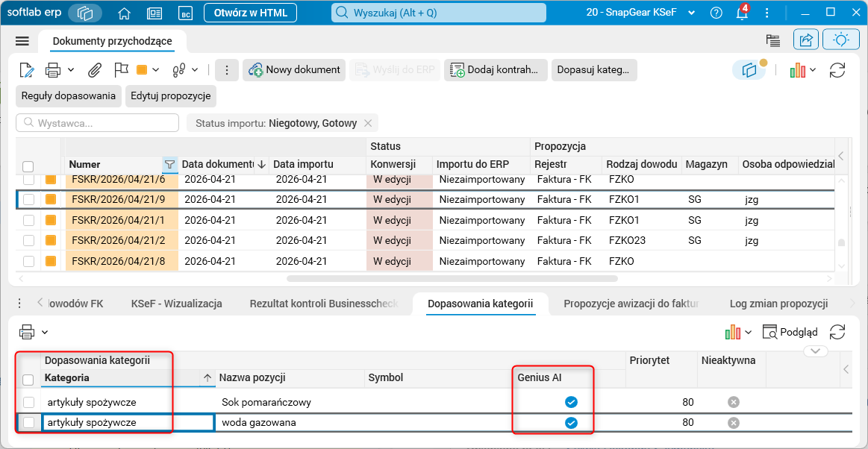Open the hamburger main menu
868x449 pixels.
[22, 41]
